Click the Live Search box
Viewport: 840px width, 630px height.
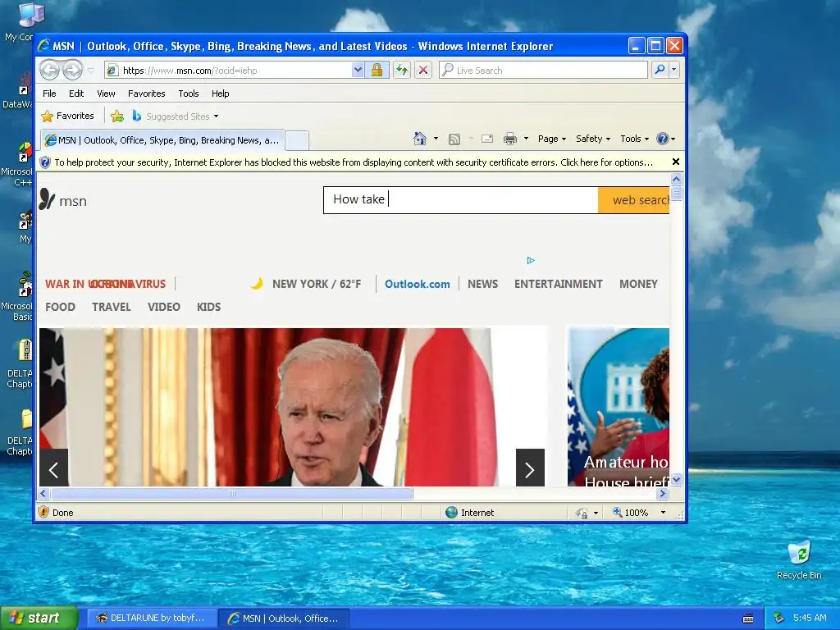click(x=543, y=71)
